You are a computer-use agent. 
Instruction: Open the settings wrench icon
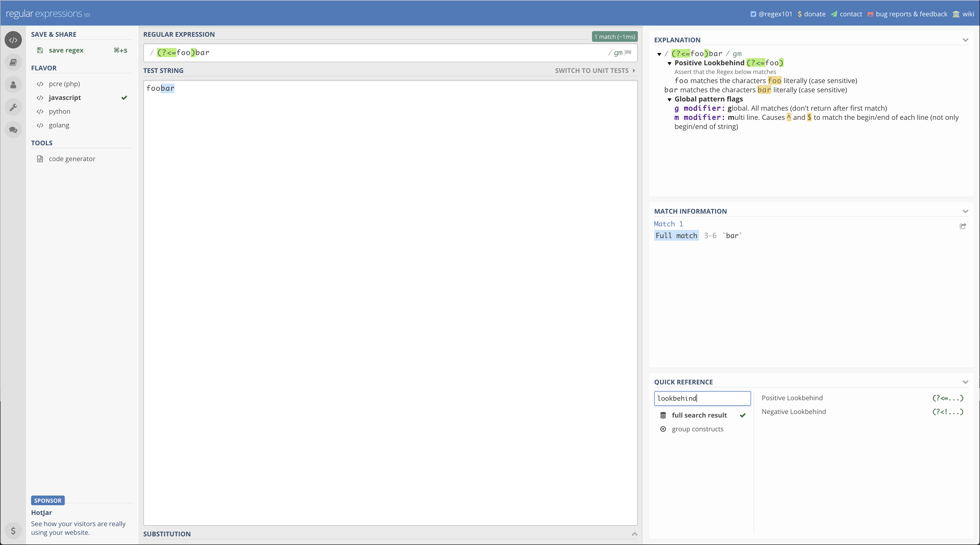(13, 107)
